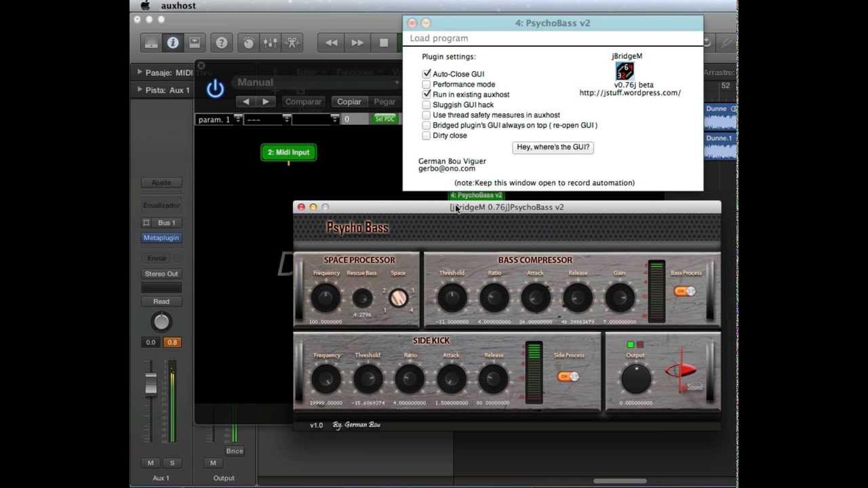The height and width of the screenshot is (488, 868).
Task: Open Smart Controls dial icon
Action: [248, 43]
